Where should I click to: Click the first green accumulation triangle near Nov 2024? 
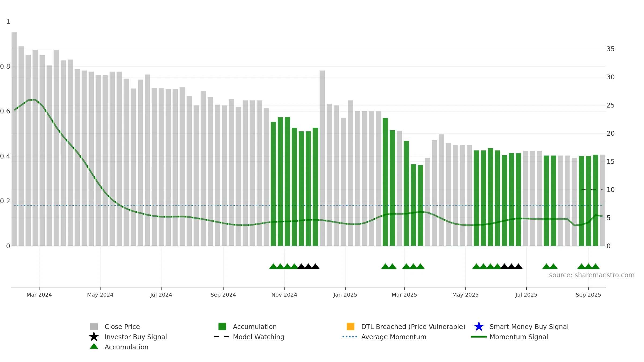click(273, 266)
